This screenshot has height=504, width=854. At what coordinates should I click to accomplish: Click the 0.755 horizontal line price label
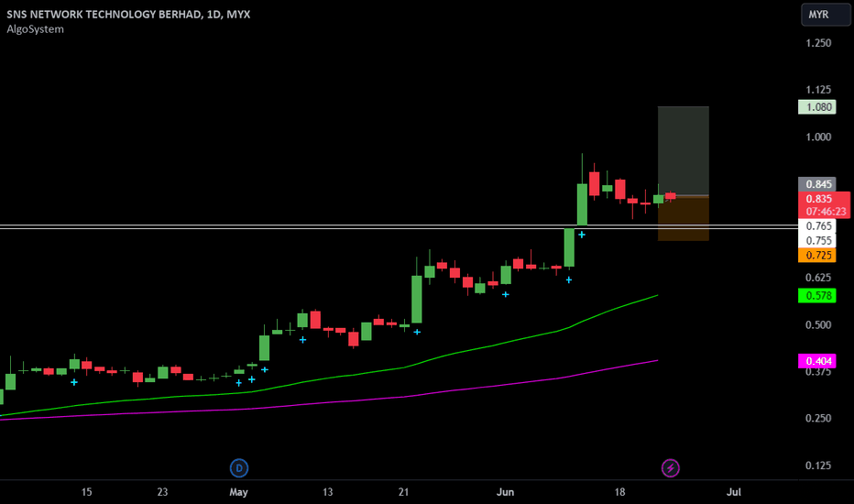(817, 241)
